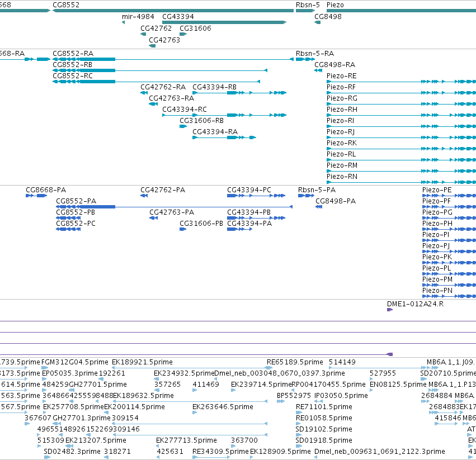Select the EK189921.5prime EST

(x=142, y=362)
